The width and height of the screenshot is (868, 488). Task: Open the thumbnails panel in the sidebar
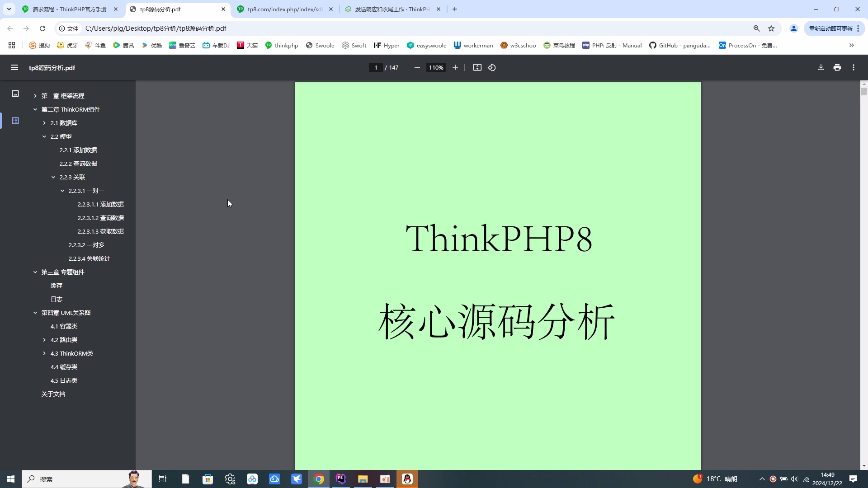tap(15, 94)
